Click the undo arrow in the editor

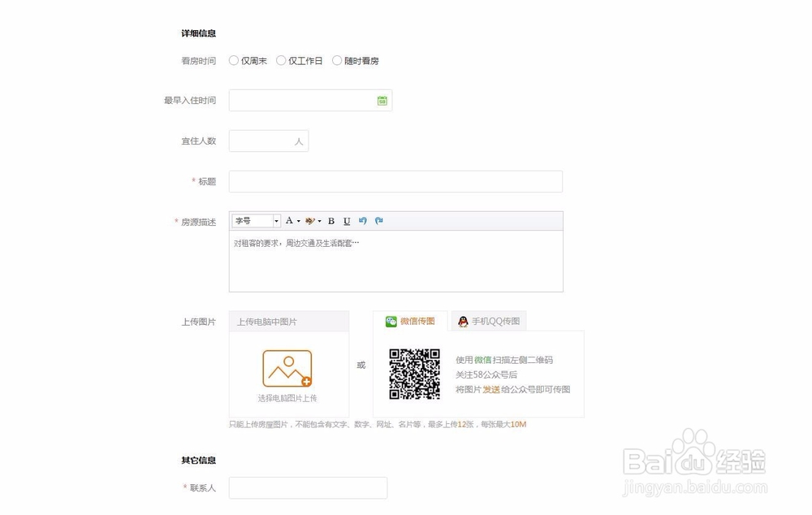[x=363, y=220]
